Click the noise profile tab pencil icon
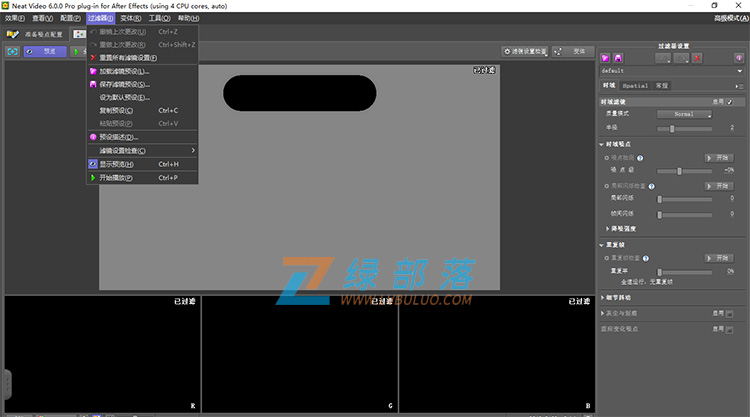The image size is (750, 417). coord(12,34)
